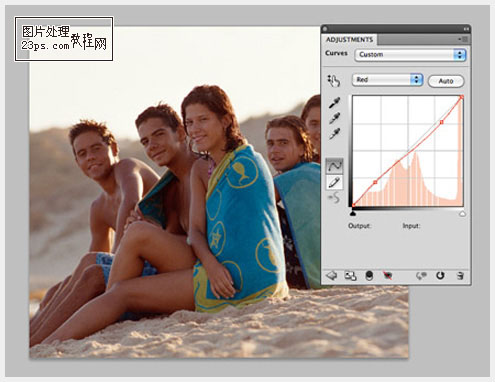The width and height of the screenshot is (495, 382).
Task: Select the bottom-left curve endpoint
Action: [353, 205]
